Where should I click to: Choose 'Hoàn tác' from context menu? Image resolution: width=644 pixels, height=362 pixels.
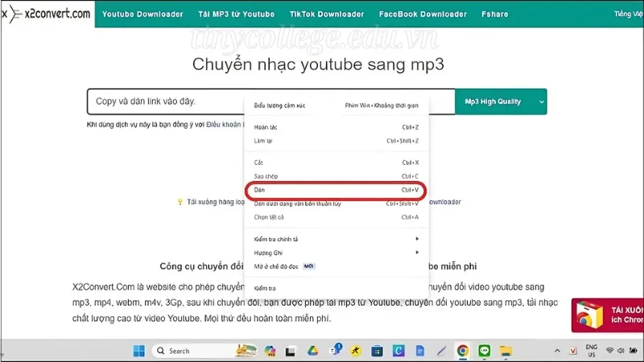(x=336, y=127)
